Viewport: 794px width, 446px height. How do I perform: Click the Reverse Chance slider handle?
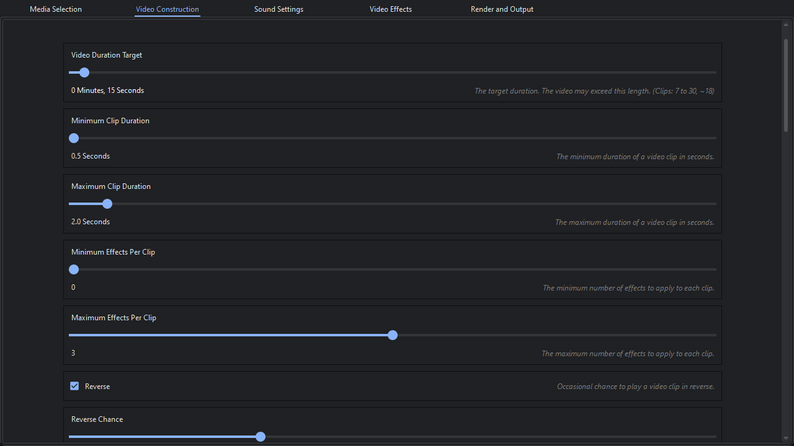click(260, 437)
